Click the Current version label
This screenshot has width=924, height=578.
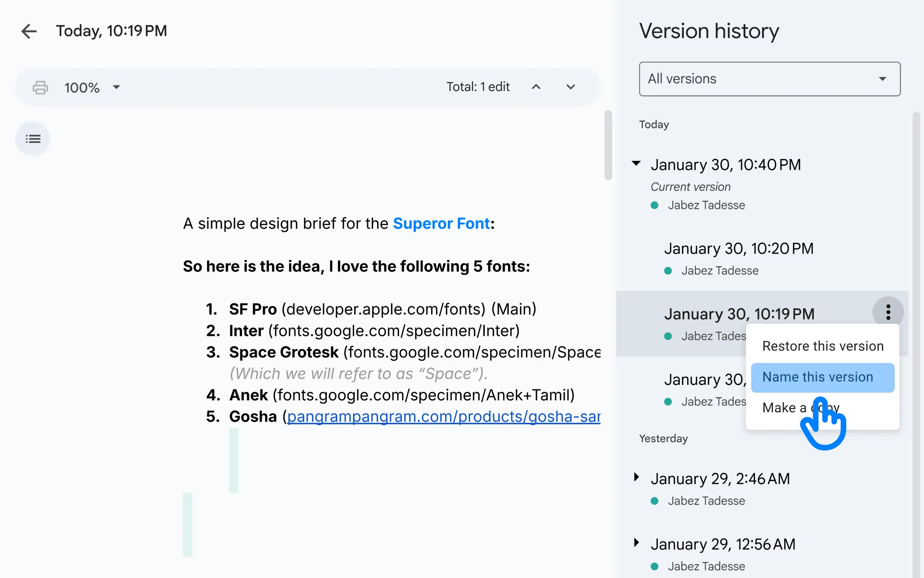point(690,187)
